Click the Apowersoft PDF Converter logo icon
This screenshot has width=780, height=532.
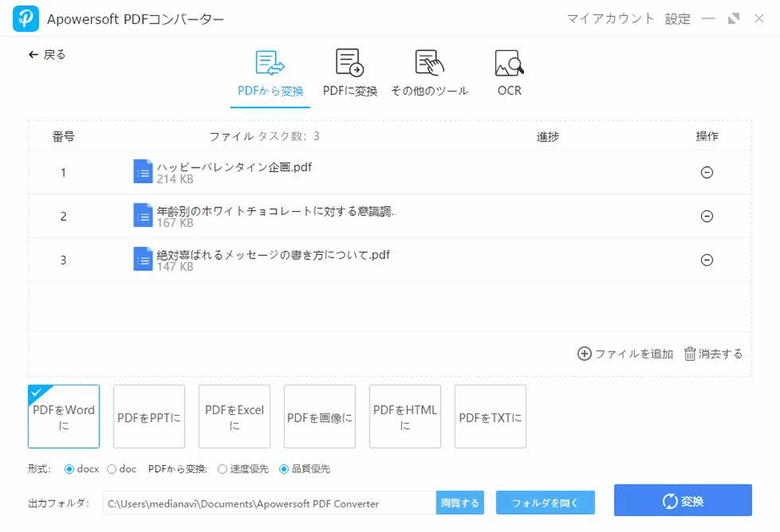(x=25, y=19)
